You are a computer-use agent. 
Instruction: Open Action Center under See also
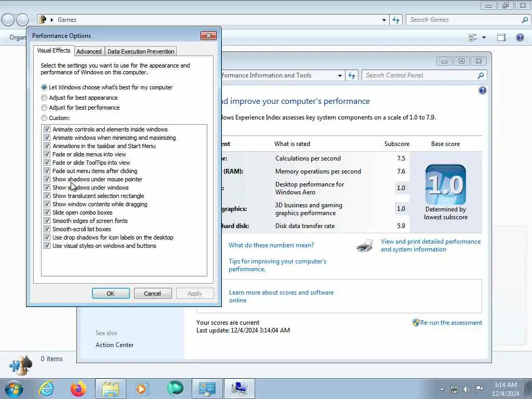pyautogui.click(x=115, y=345)
